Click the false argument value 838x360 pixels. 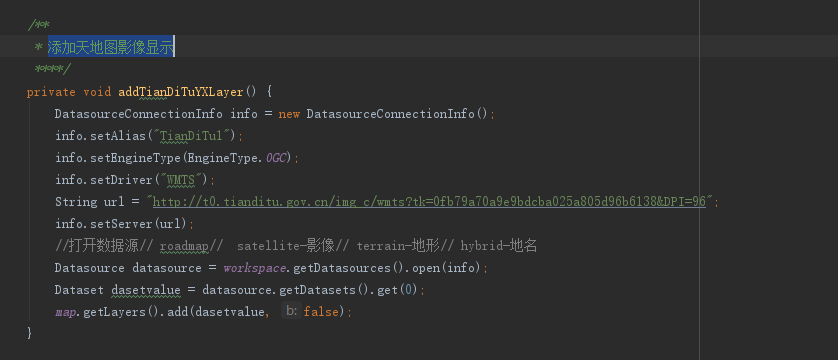coord(321,311)
